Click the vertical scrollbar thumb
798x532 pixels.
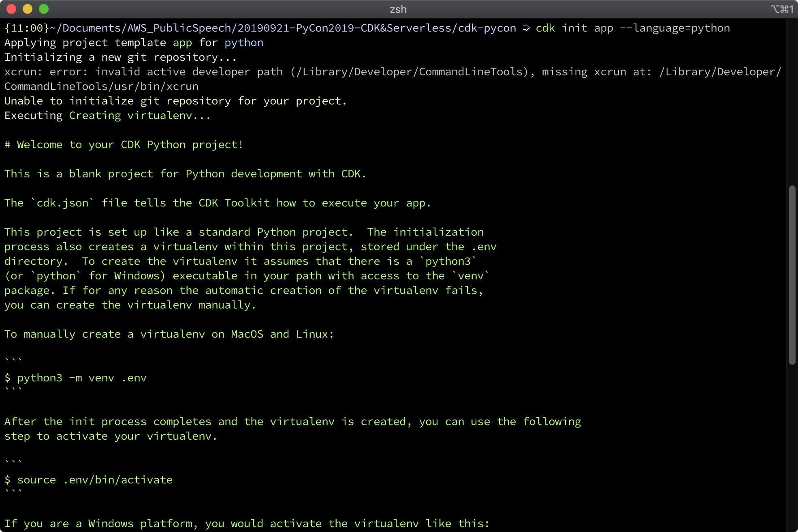792,275
